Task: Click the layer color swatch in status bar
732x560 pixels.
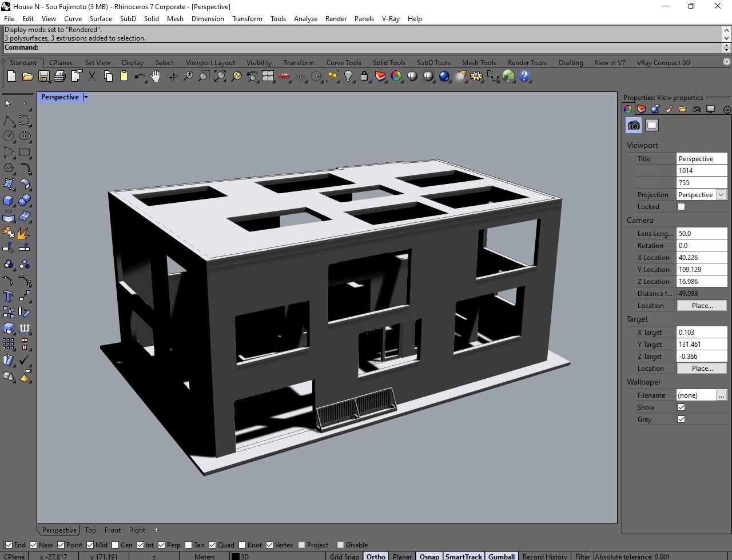Action: 236,557
